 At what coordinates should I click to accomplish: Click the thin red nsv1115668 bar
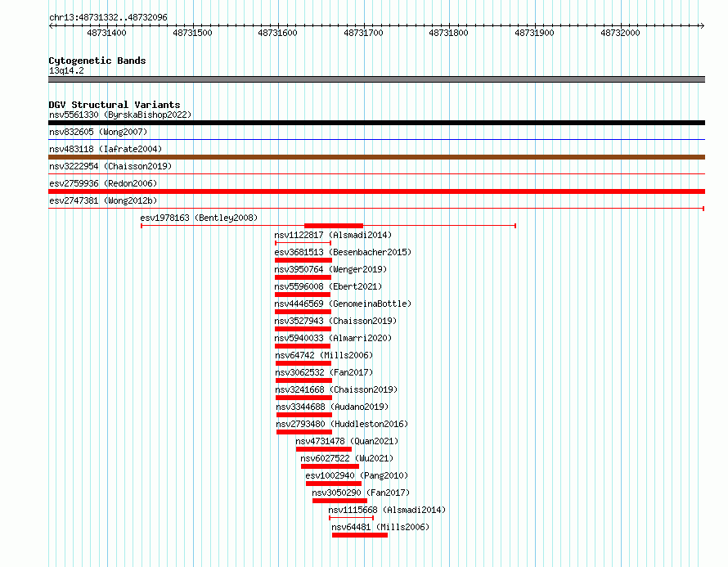[351, 518]
